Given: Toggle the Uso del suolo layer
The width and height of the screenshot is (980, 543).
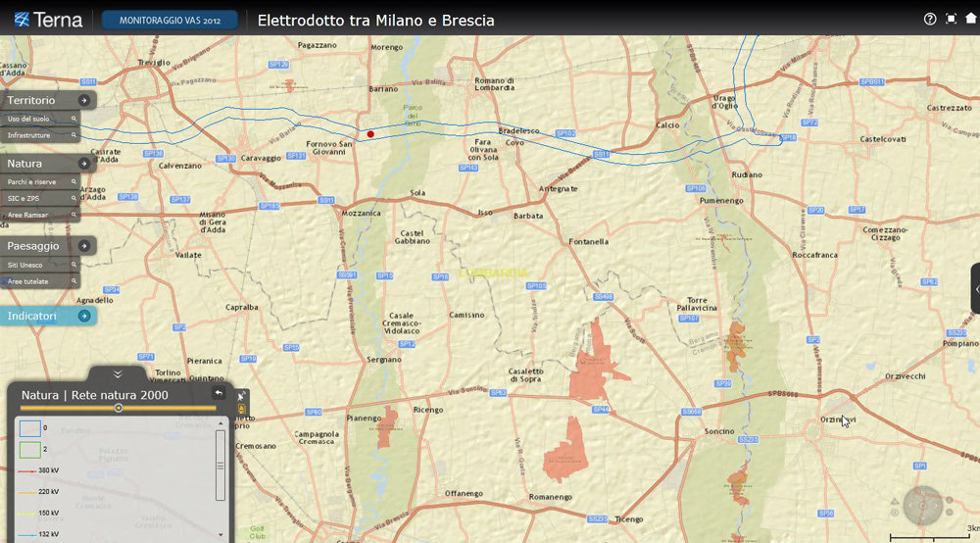Looking at the screenshot, I should (39, 119).
